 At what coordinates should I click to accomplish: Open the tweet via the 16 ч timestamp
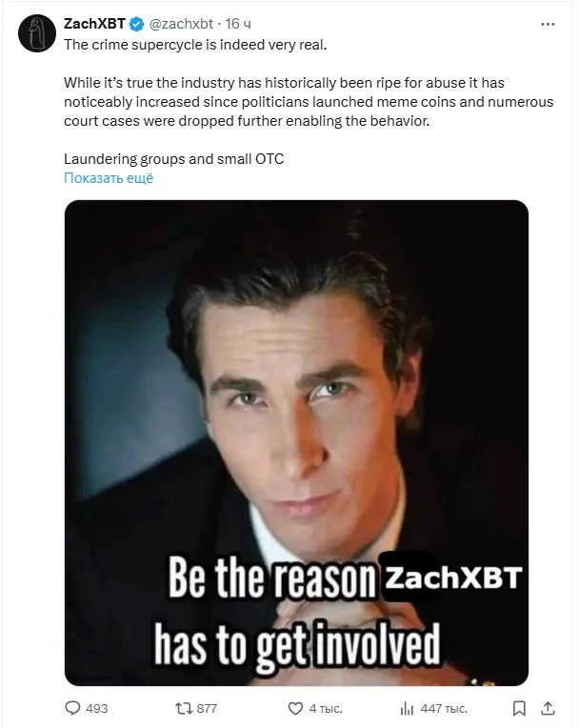click(238, 24)
